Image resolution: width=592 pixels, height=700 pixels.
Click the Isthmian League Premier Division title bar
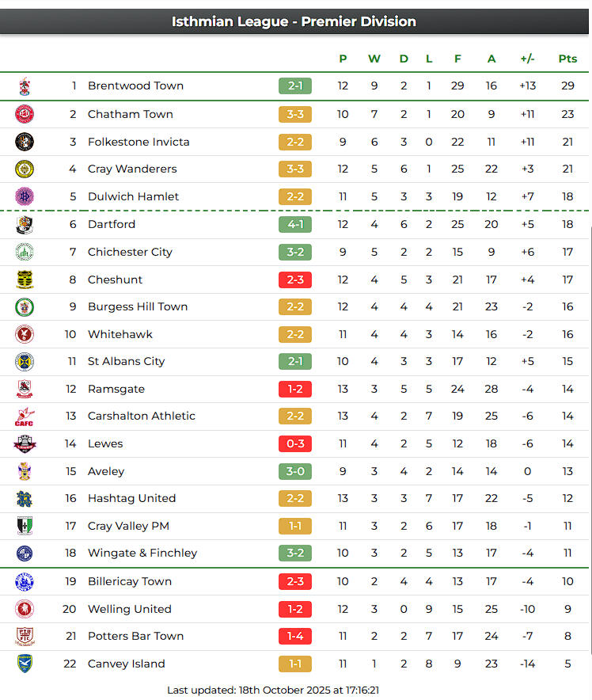(x=294, y=21)
